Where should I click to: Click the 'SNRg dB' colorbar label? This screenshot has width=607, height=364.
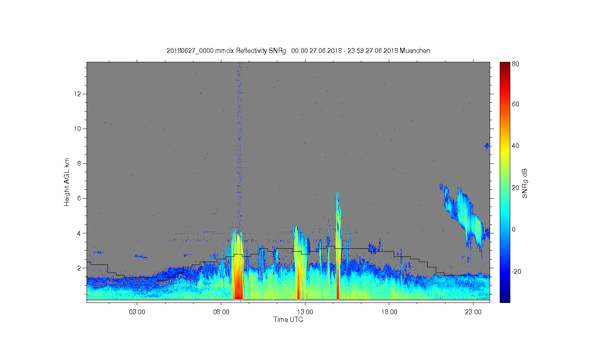coord(524,183)
